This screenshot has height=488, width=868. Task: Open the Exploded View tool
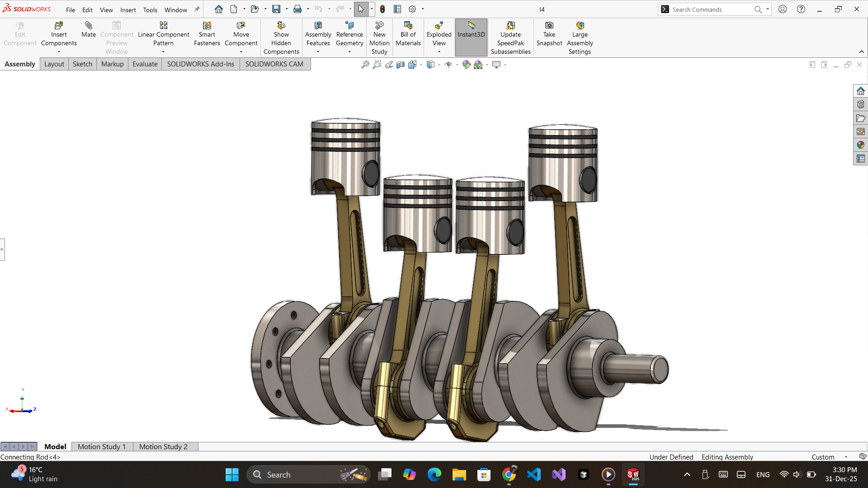click(x=439, y=34)
